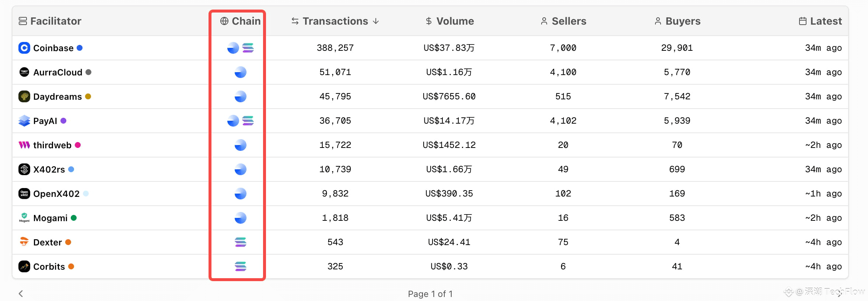Screen dimensions: 868x301
Task: Click the X402rs logo icon
Action: pos(24,169)
